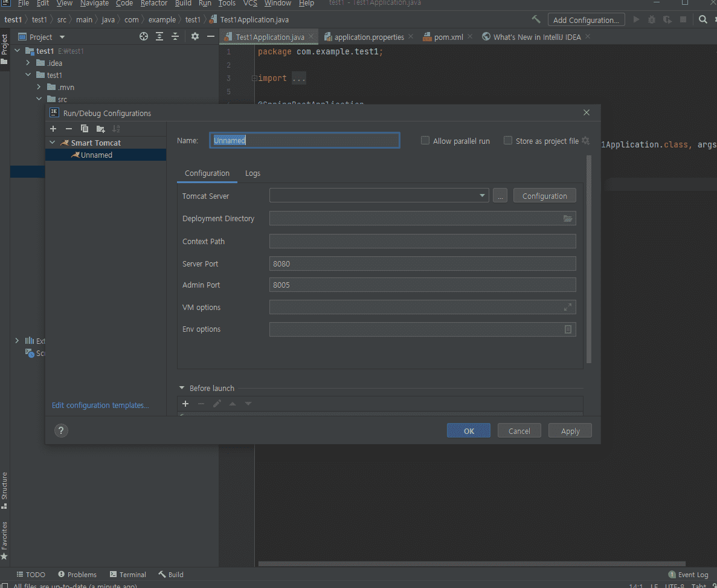Click the Search Everywhere magnifier icon
The height and width of the screenshot is (588, 717).
[x=703, y=19]
